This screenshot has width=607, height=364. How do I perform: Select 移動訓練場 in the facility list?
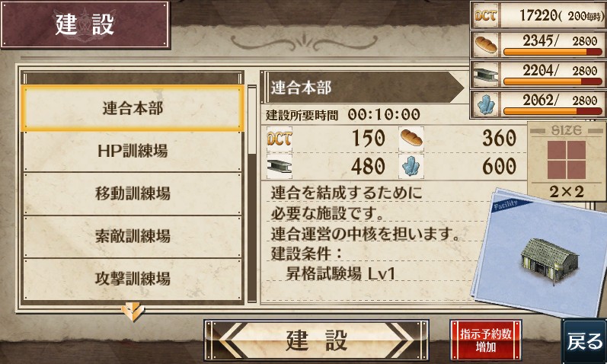pos(133,193)
